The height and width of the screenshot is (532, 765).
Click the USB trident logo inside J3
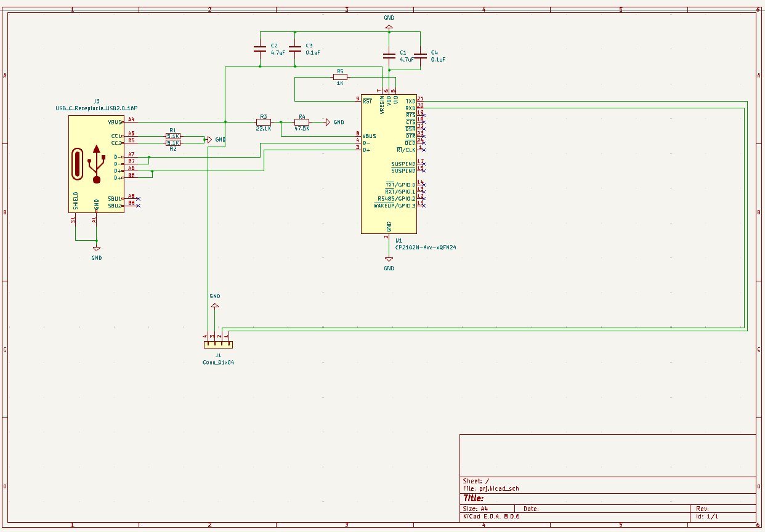(x=97, y=164)
